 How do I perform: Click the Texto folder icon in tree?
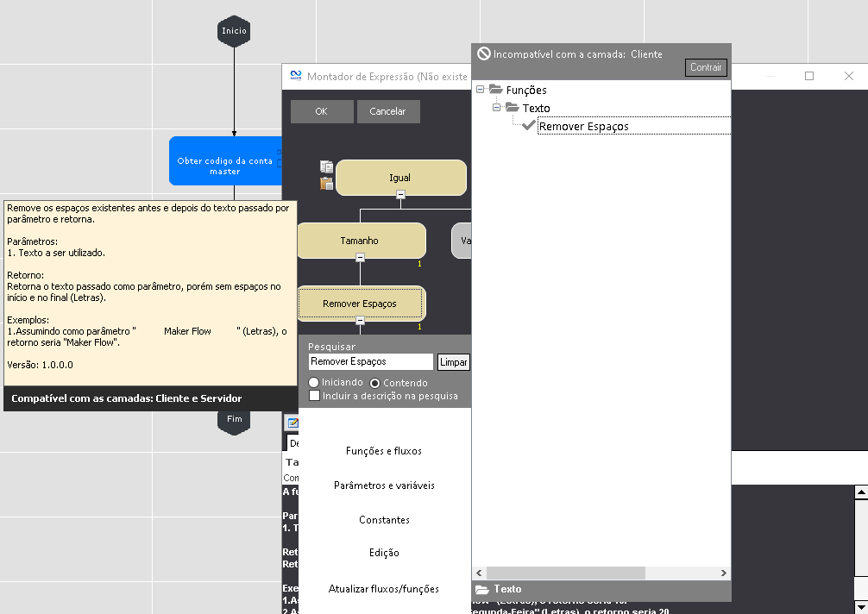point(513,108)
